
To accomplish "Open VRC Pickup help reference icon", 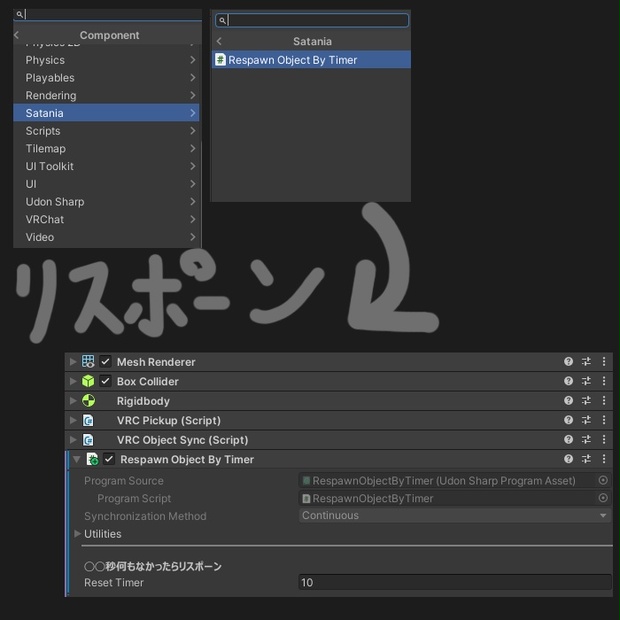I will point(568,420).
